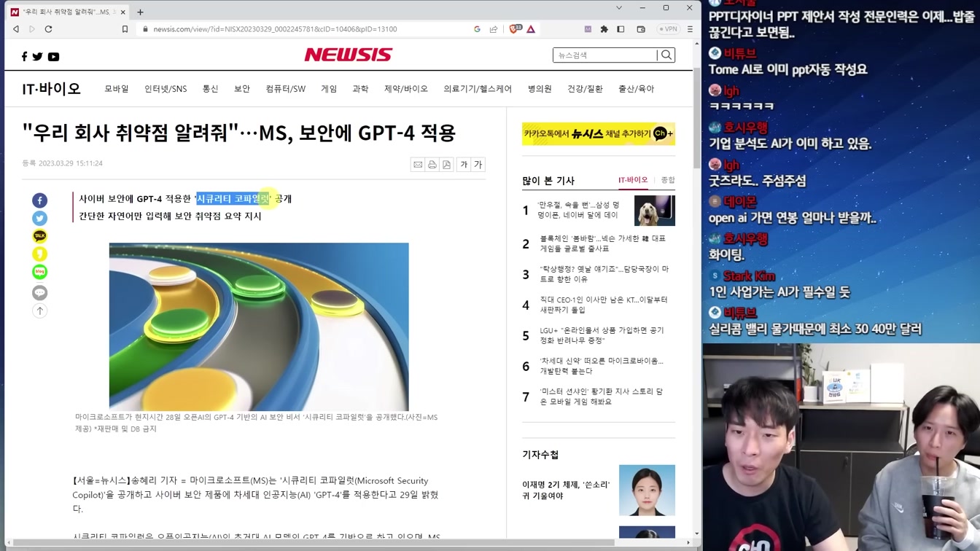Click the NEWSIS logo
This screenshot has width=980, height=551.
[349, 55]
